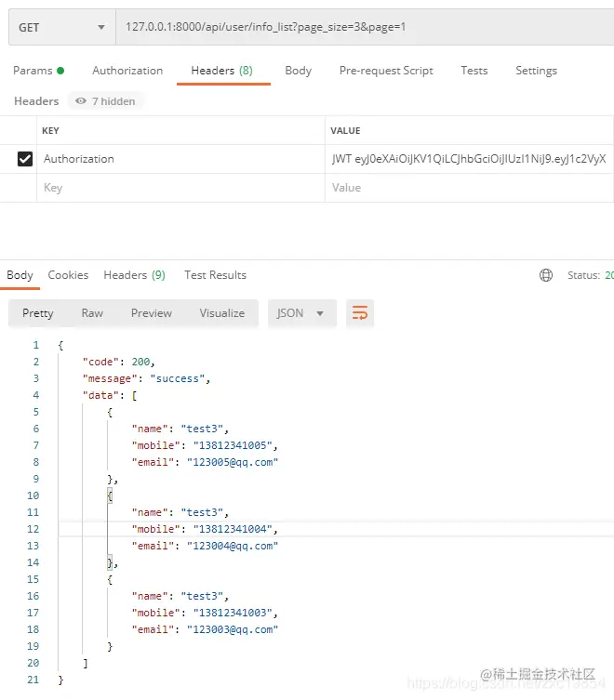Image resolution: width=614 pixels, height=700 pixels.
Task: Click the wrap lines icon
Action: coord(360,313)
